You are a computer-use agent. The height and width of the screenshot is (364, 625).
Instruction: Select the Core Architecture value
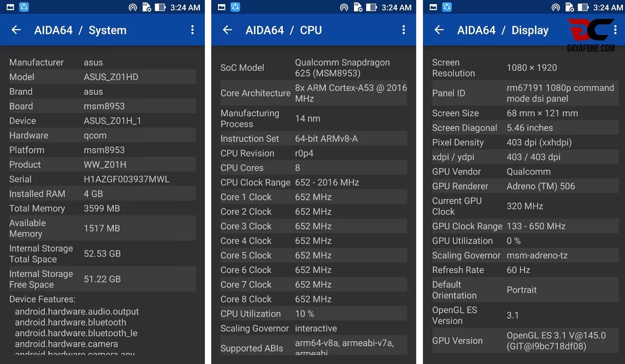click(351, 93)
